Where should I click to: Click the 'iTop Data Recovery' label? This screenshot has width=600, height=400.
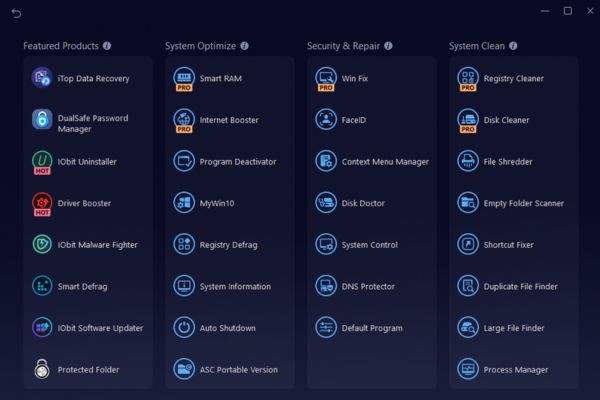tap(93, 78)
